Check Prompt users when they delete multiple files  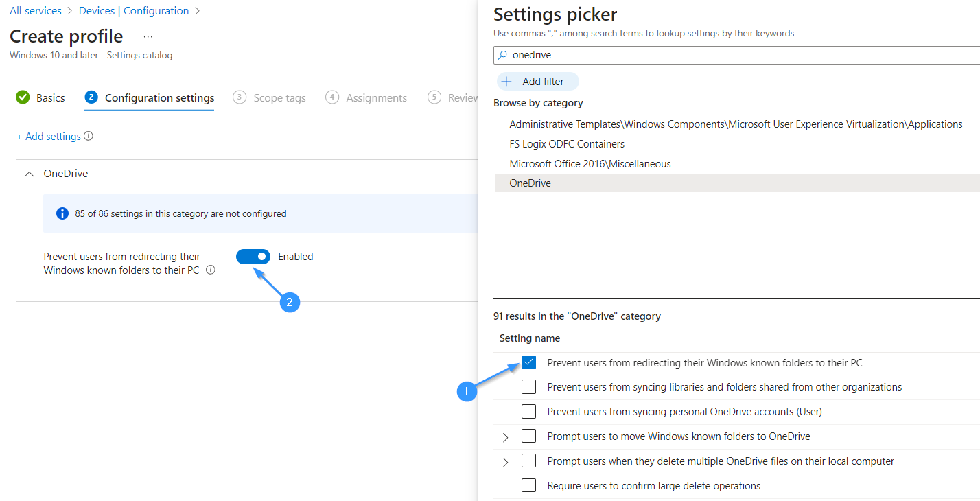click(x=528, y=461)
